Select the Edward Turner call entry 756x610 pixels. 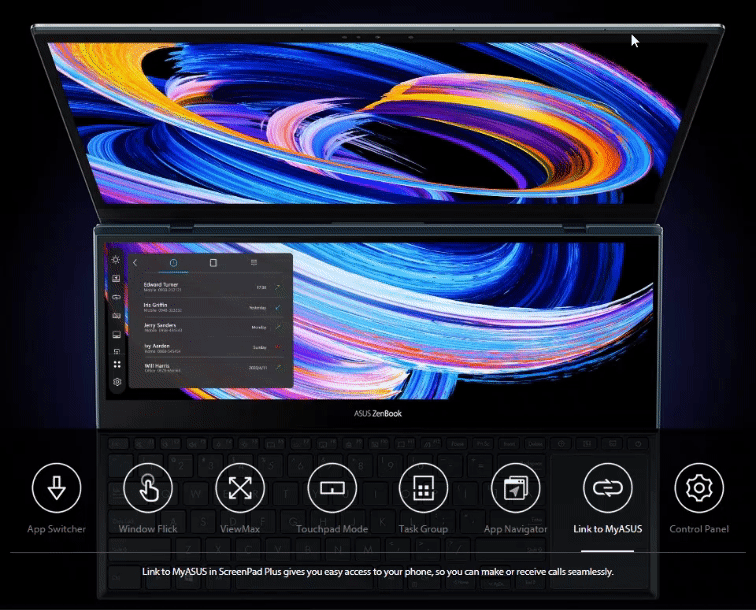click(x=212, y=287)
